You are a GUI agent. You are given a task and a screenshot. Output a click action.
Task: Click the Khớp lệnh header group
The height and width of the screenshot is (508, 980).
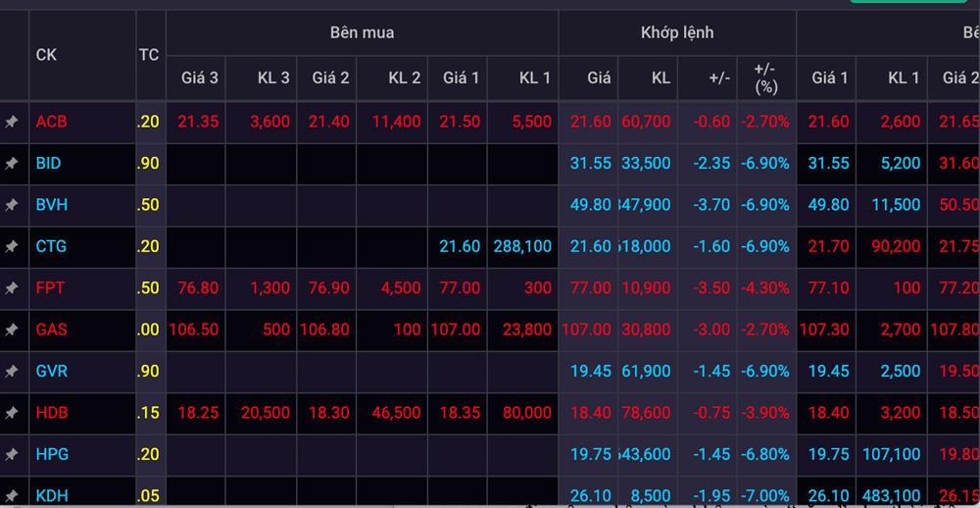677,32
